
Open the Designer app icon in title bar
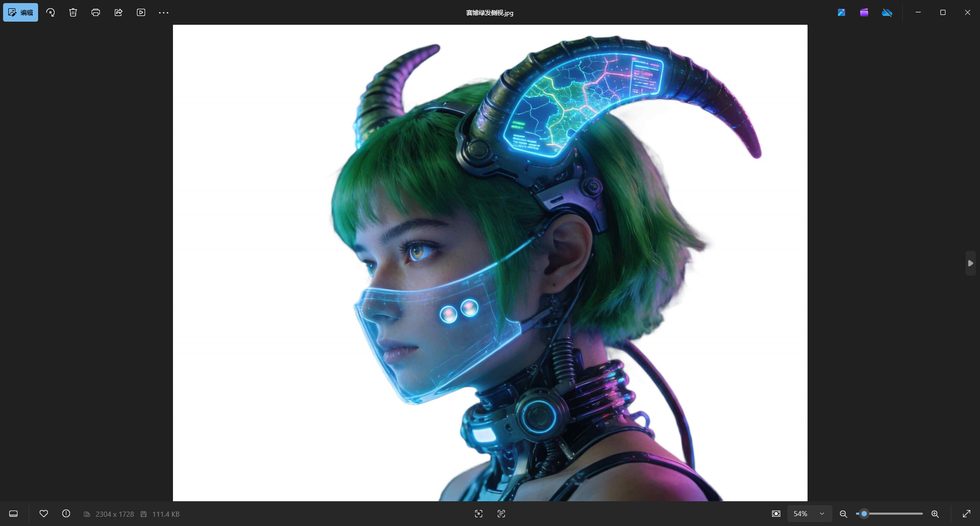coord(842,12)
